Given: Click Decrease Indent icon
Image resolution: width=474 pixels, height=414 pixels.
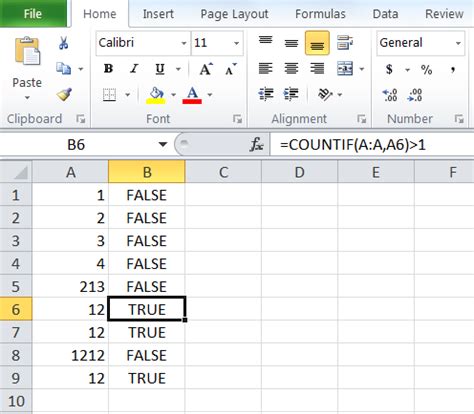Looking at the screenshot, I should click(266, 94).
